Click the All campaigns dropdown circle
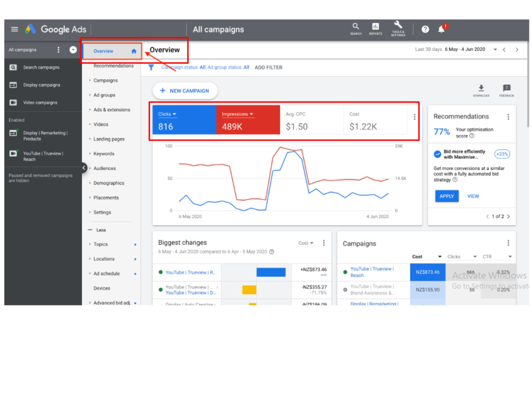 73,50
